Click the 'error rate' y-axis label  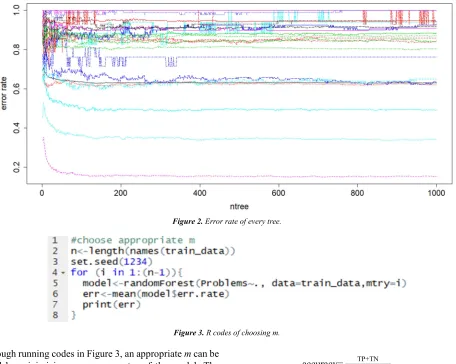(4, 93)
